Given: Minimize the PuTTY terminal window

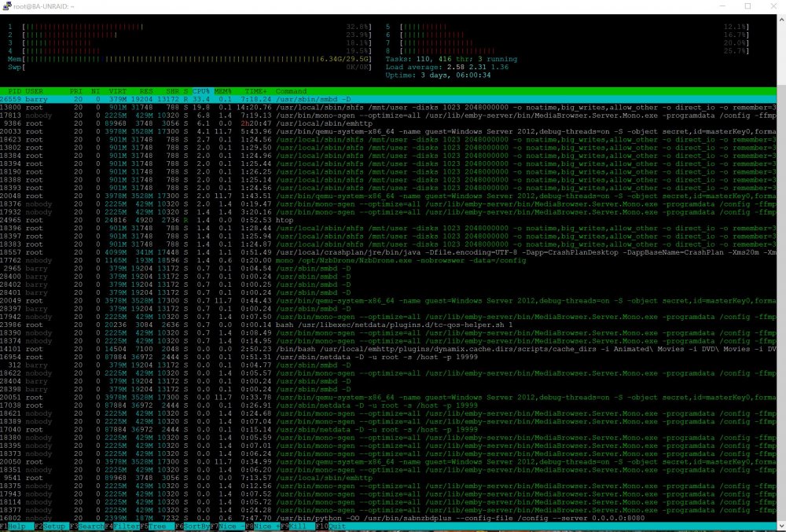Looking at the screenshot, I should click(722, 6).
